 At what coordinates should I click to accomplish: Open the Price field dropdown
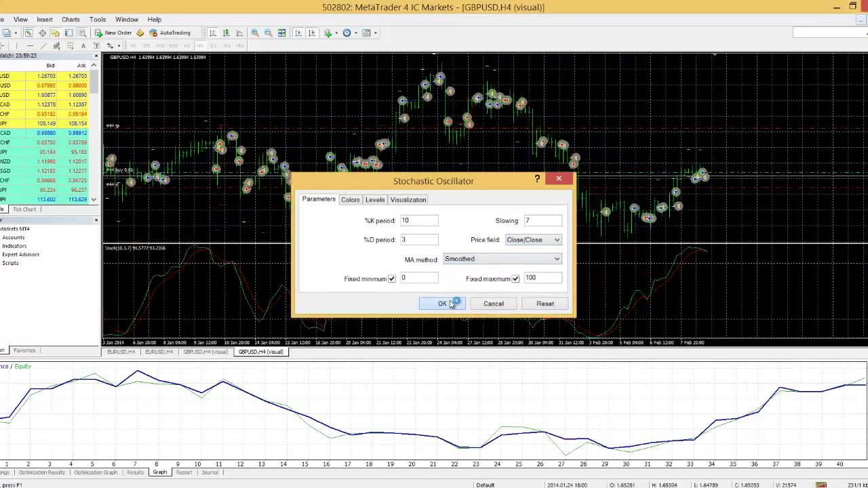point(534,240)
